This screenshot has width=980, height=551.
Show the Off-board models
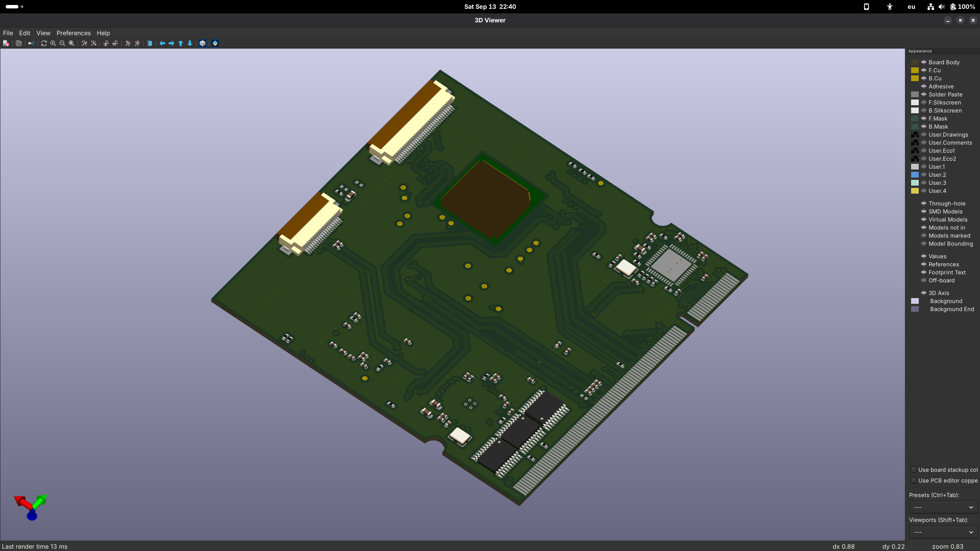coord(924,280)
